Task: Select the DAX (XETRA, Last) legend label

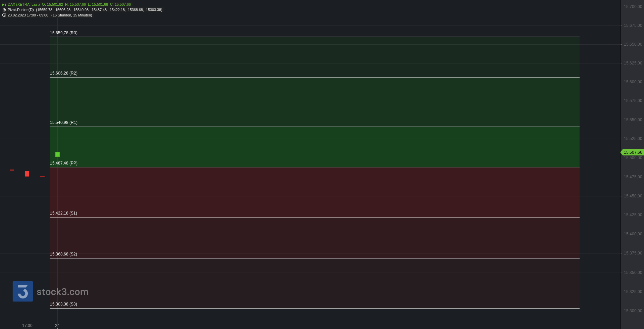Action: pos(23,4)
